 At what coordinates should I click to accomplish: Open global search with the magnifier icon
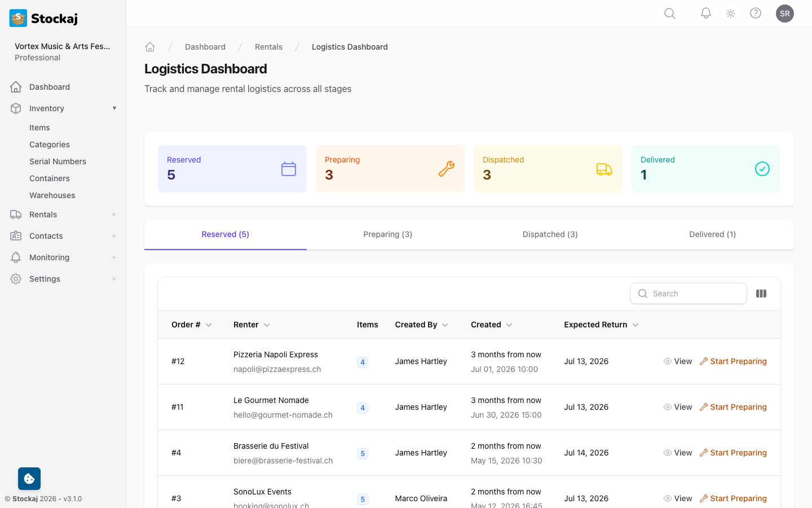coord(669,13)
